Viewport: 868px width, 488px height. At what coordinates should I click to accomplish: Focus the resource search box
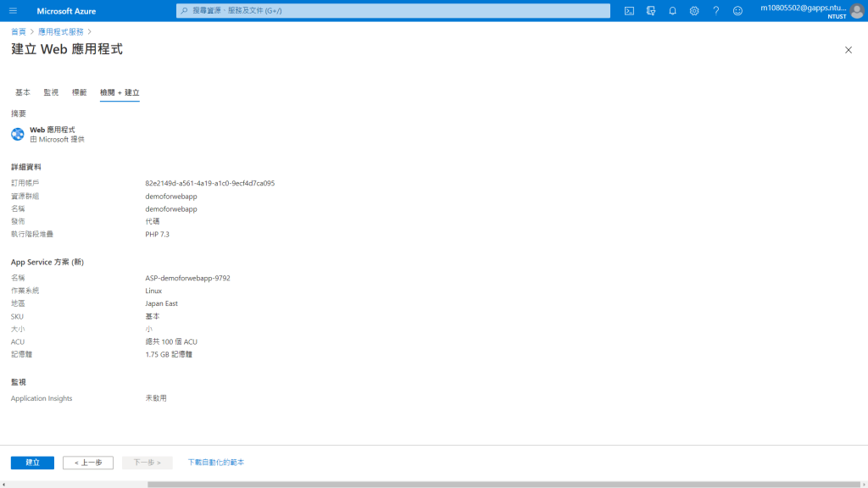coord(393,10)
